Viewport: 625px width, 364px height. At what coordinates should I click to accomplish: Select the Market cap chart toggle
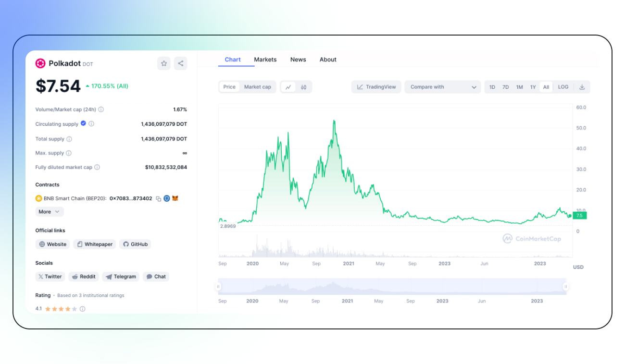tap(258, 87)
